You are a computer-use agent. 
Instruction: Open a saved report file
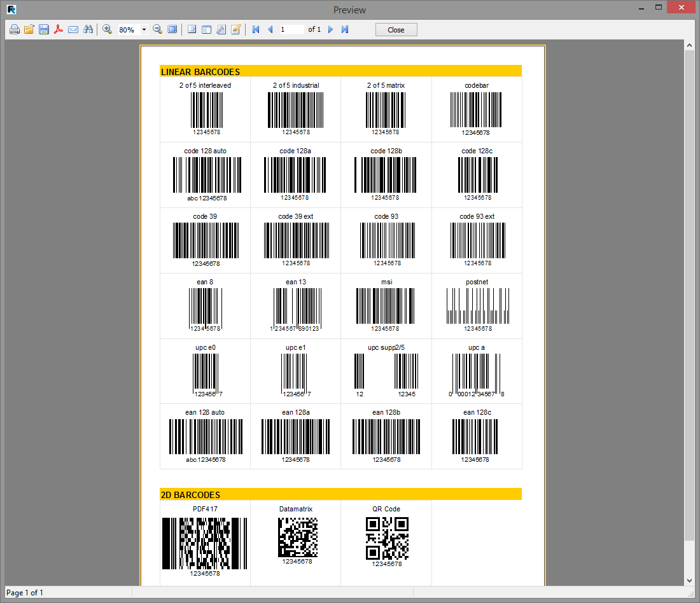pyautogui.click(x=29, y=29)
